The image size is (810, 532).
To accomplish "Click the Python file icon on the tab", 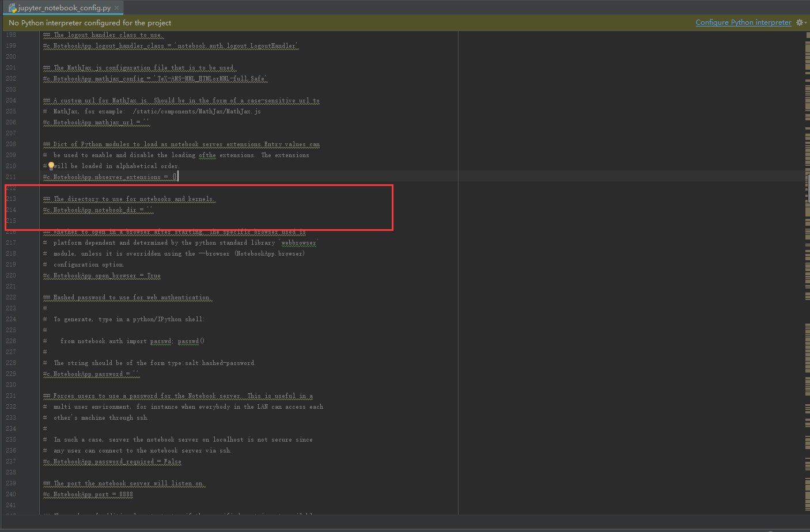I will coord(13,8).
